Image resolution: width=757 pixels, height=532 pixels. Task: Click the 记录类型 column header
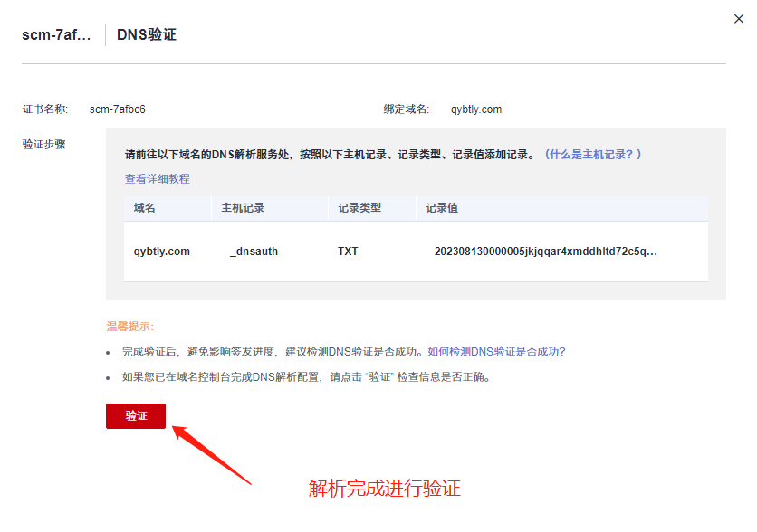pyautogui.click(x=359, y=208)
